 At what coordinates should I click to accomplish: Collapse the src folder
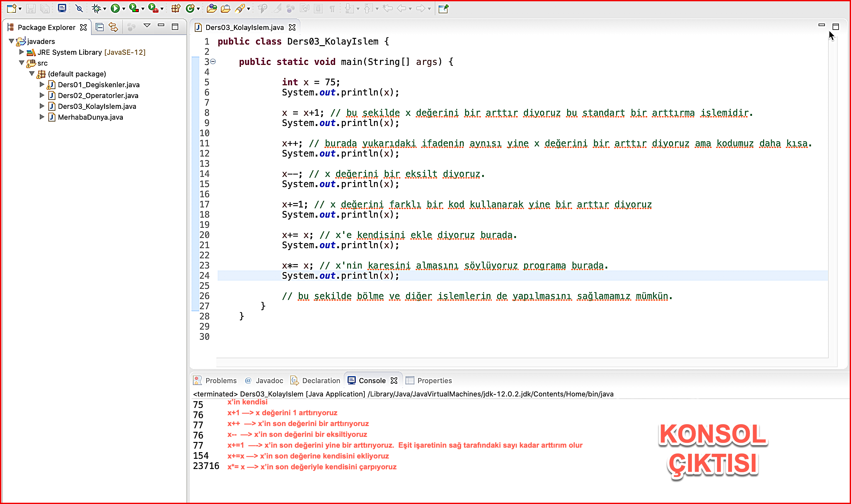tap(21, 63)
